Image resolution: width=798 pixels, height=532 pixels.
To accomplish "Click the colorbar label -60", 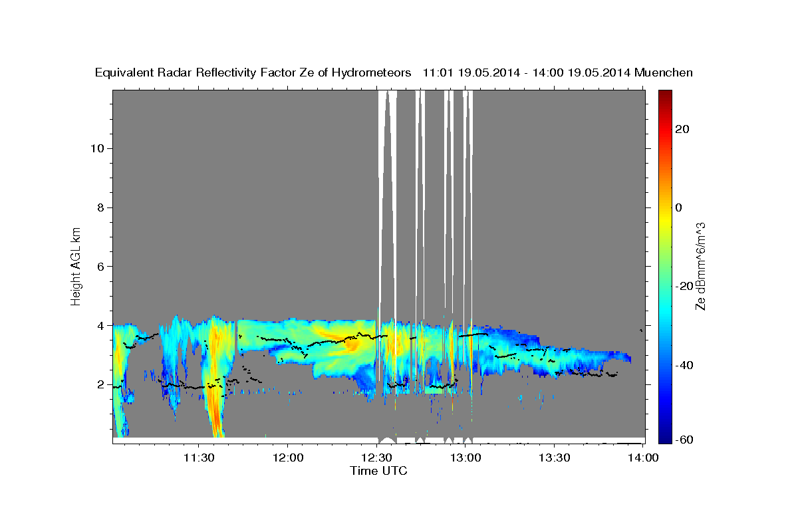I will (684, 439).
